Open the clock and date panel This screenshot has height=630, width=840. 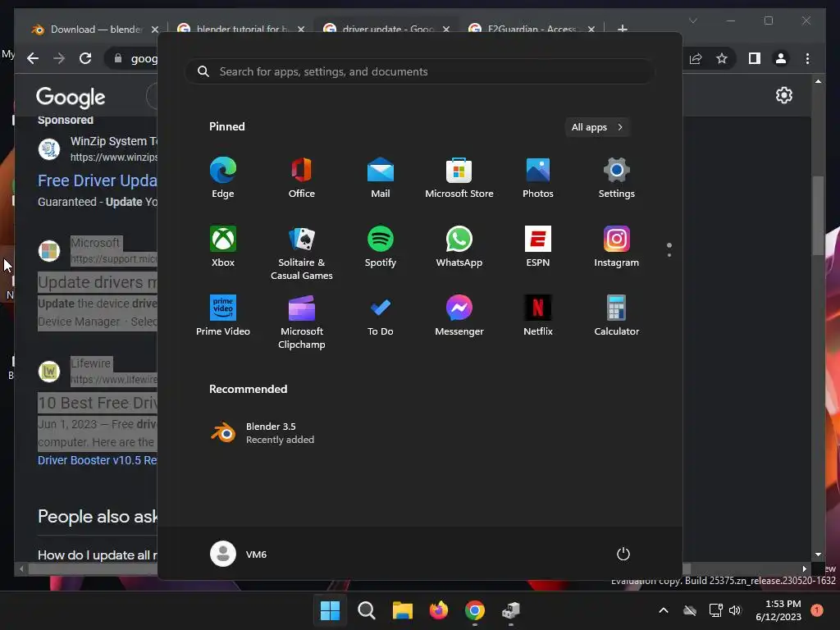[778, 610]
